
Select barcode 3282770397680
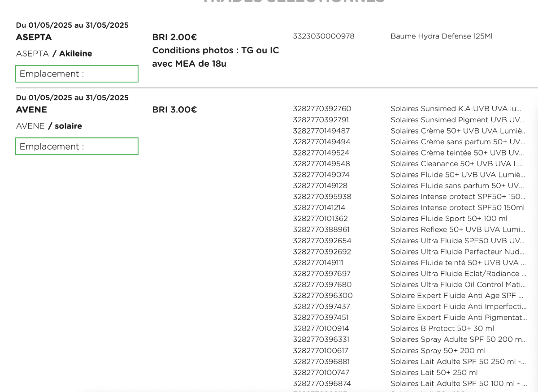(x=322, y=284)
